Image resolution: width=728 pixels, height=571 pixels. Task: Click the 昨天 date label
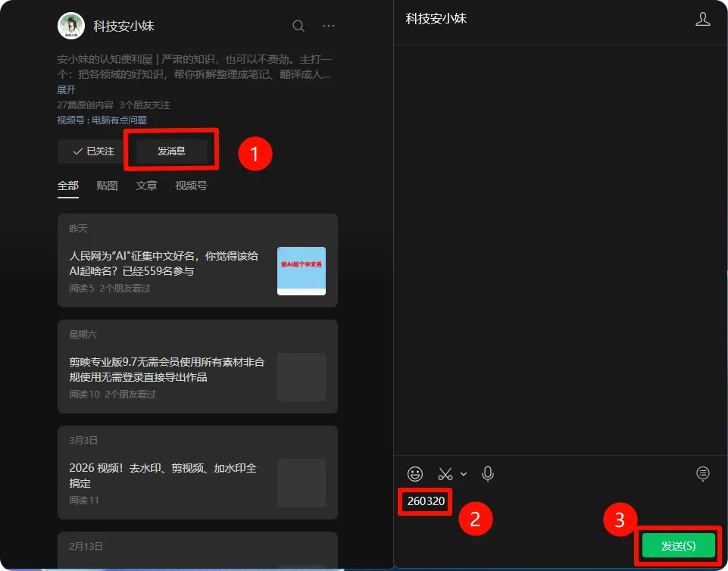[78, 229]
